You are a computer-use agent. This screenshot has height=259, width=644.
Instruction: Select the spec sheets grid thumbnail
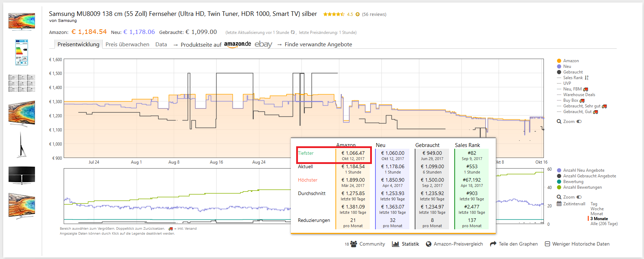[x=22, y=83]
